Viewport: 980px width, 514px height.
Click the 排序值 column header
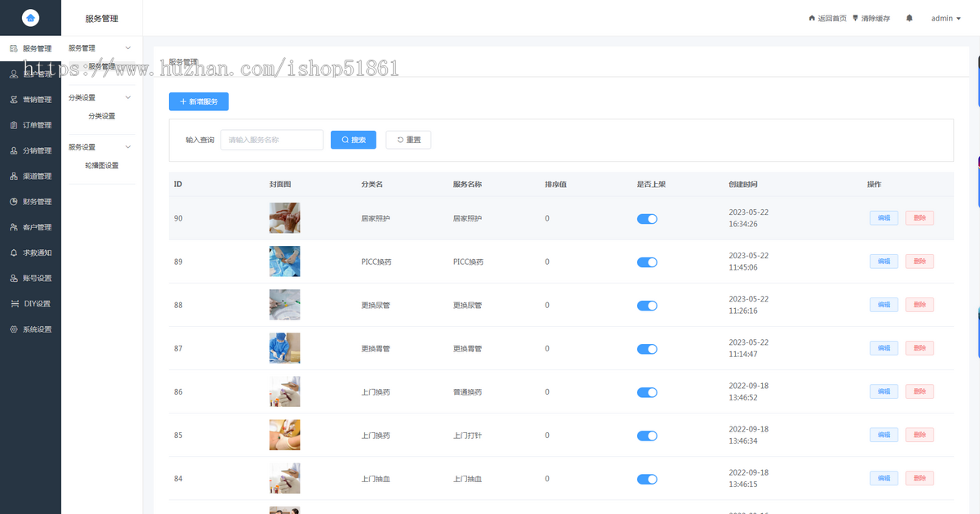point(555,185)
